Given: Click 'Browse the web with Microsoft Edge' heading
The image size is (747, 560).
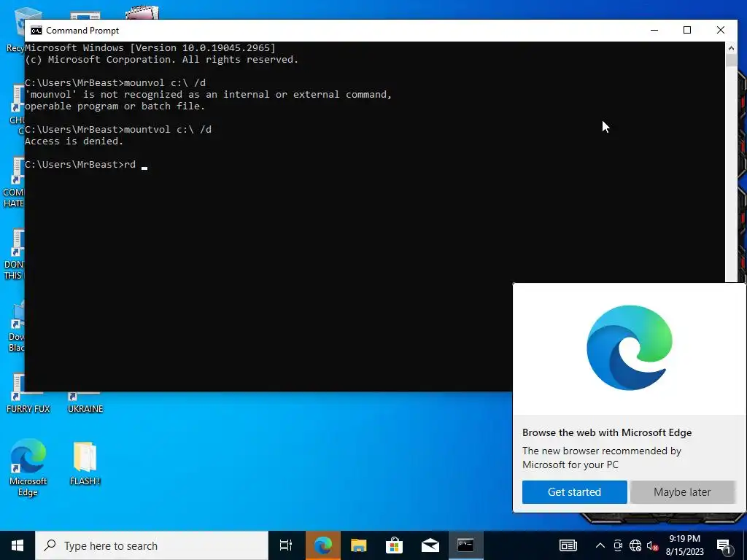Looking at the screenshot, I should coord(607,432).
